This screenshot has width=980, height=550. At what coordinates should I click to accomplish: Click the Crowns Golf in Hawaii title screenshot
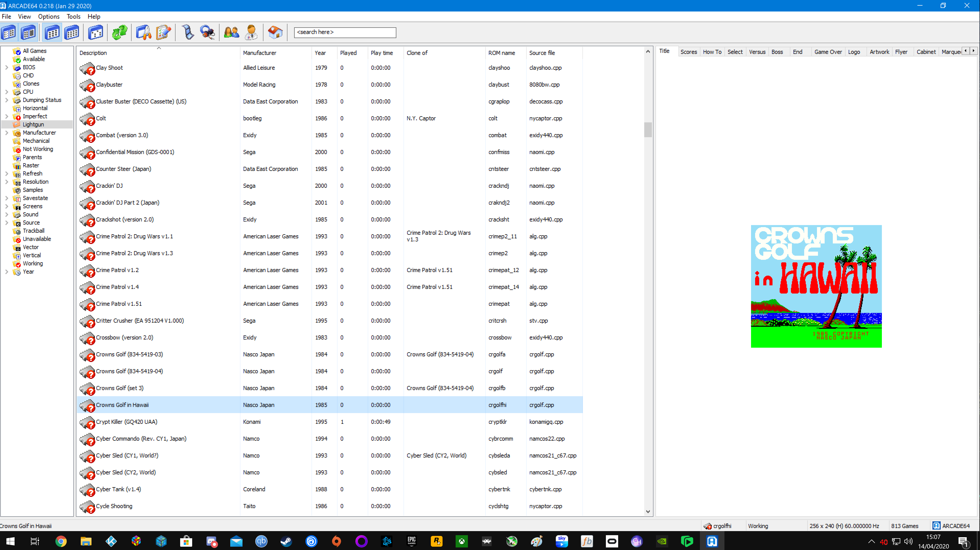click(x=816, y=286)
